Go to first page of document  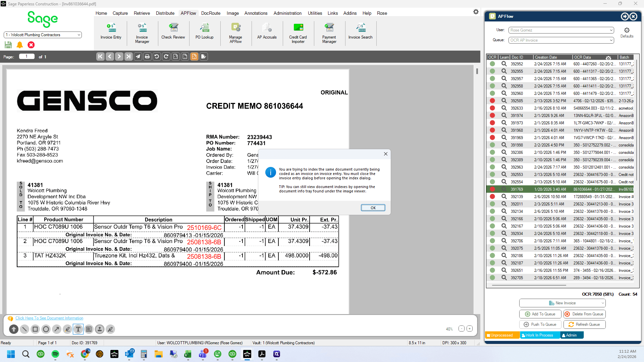coord(100,57)
